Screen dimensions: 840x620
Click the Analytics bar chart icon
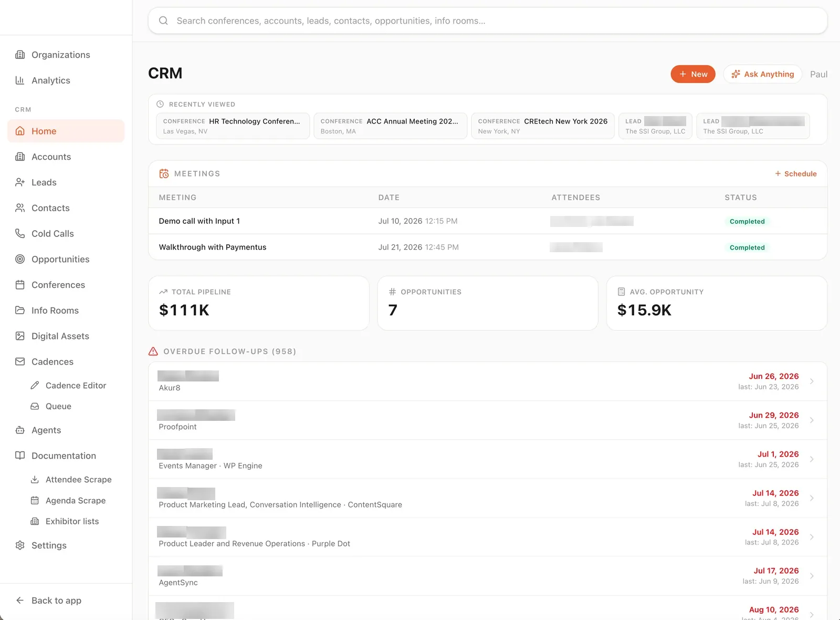click(20, 80)
